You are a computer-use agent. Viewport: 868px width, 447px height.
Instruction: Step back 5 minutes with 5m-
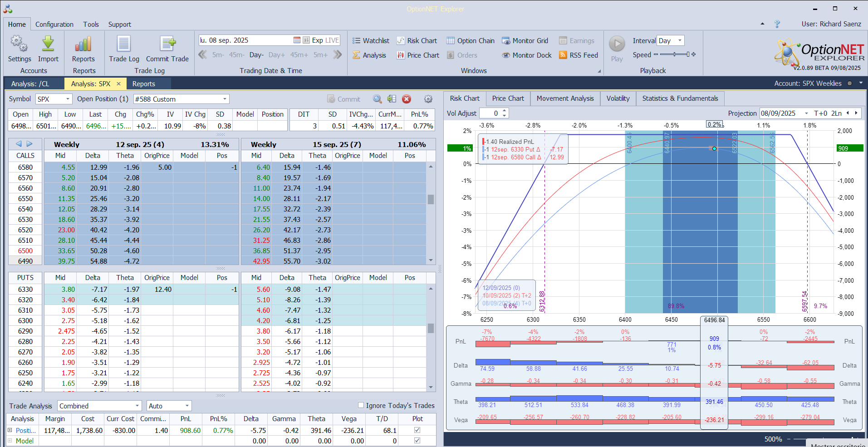(x=218, y=55)
